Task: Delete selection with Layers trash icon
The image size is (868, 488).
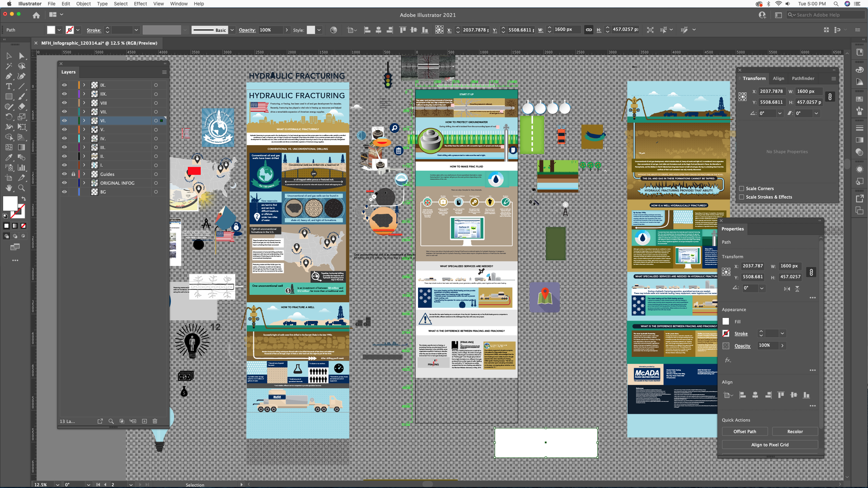Action: click(x=155, y=421)
